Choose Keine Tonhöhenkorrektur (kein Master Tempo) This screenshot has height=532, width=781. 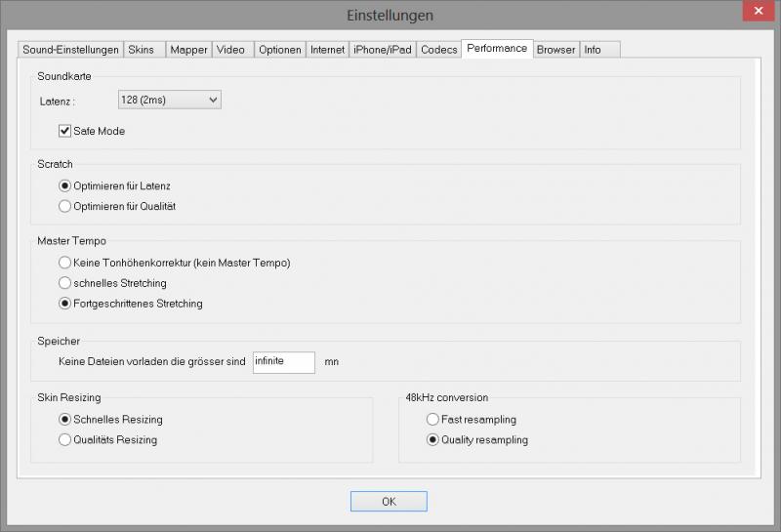click(x=65, y=263)
